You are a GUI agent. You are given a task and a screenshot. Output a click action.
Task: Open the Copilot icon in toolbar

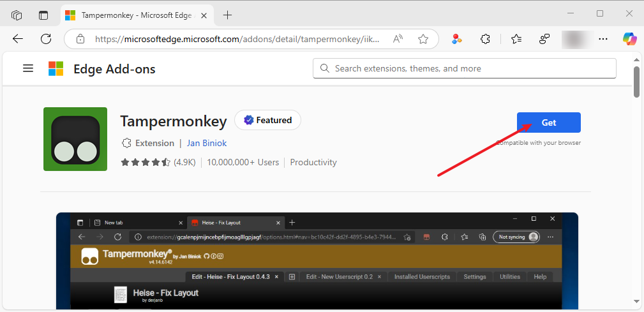click(630, 39)
